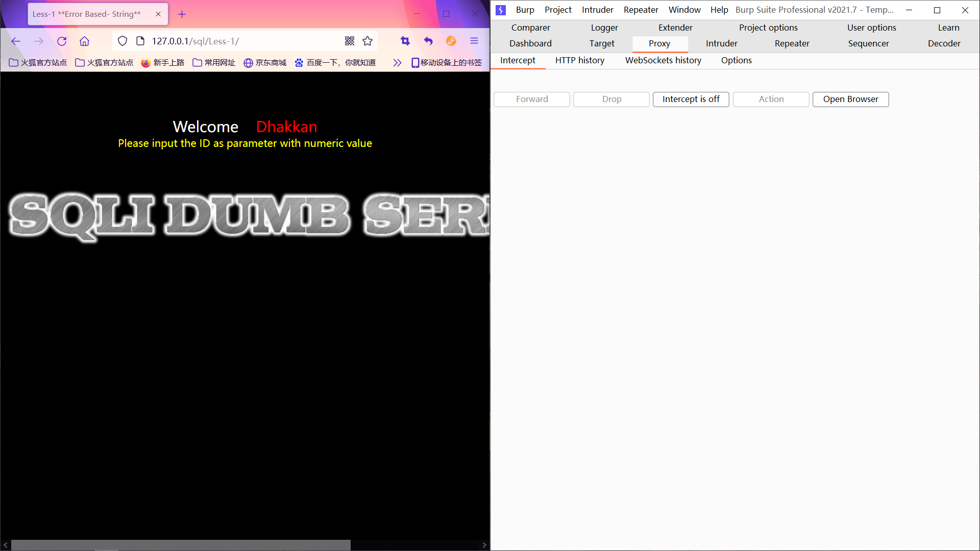980x551 pixels.
Task: Click the Open Browser button
Action: [850, 99]
